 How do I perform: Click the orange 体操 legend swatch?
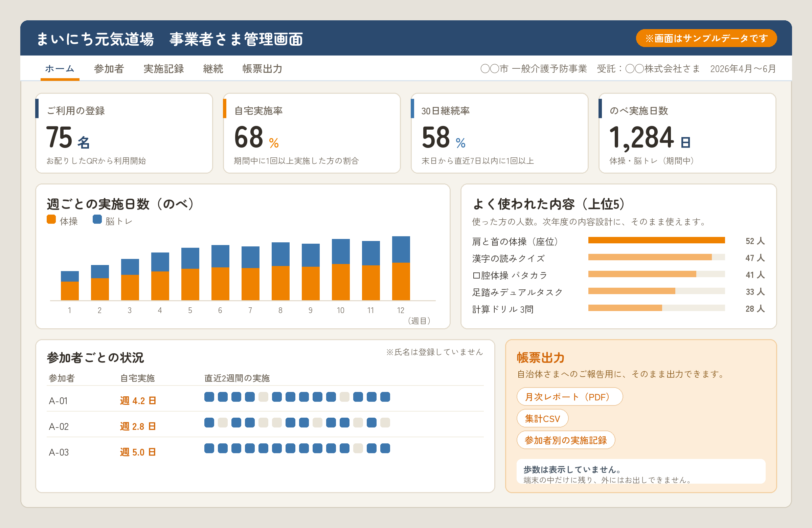(x=51, y=219)
